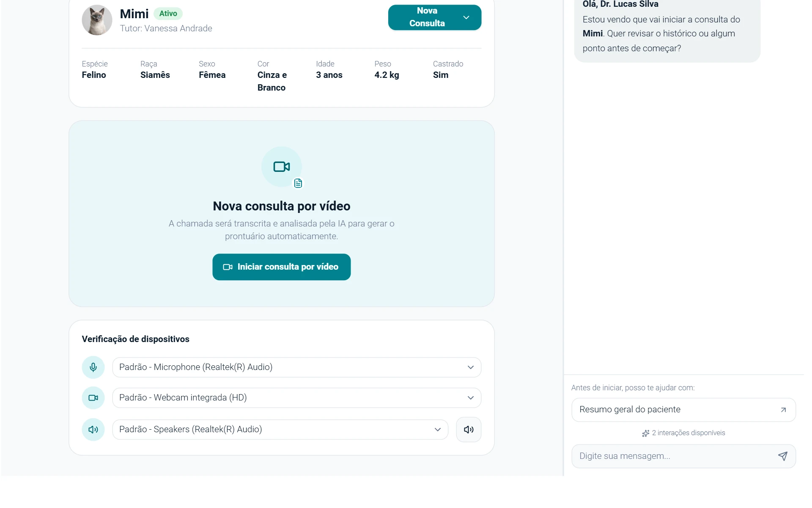Click the Fêmea sex value

(212, 75)
